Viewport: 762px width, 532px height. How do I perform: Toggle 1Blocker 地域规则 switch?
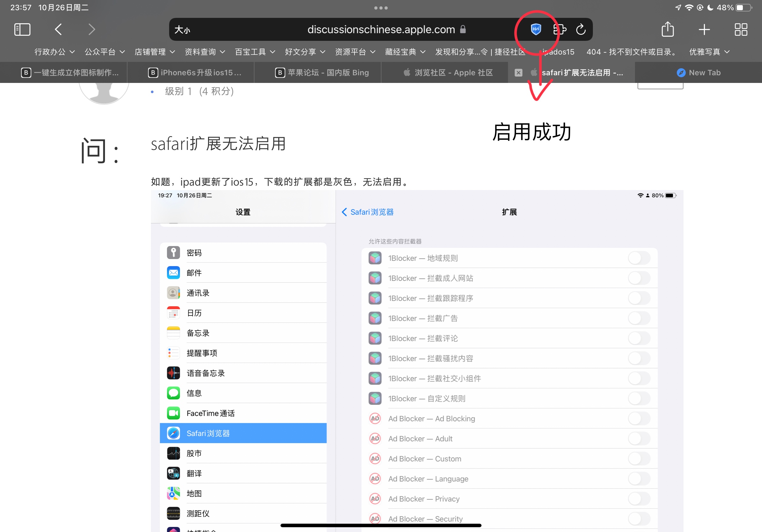pyautogui.click(x=639, y=258)
